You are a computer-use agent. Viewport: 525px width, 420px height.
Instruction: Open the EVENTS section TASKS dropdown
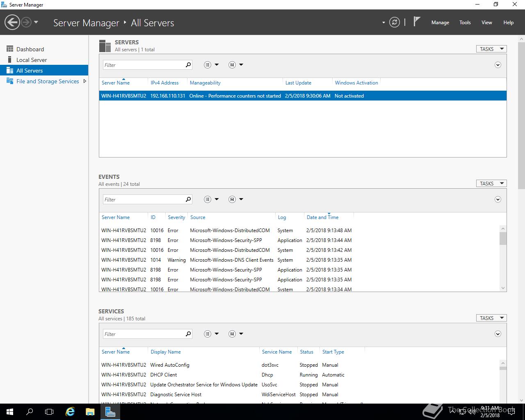[491, 183]
